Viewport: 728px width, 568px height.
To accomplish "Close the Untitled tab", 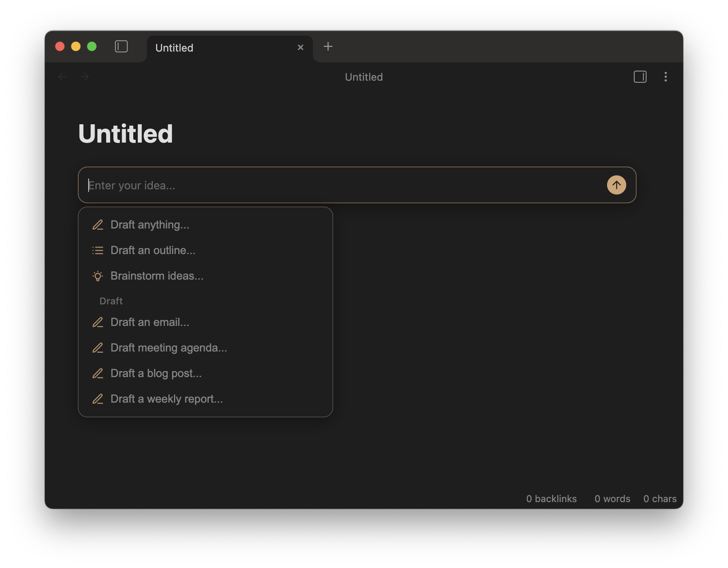I will [x=301, y=48].
